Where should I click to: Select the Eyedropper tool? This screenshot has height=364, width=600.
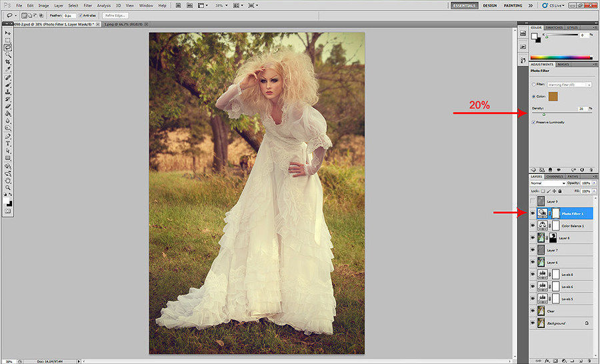click(8, 69)
